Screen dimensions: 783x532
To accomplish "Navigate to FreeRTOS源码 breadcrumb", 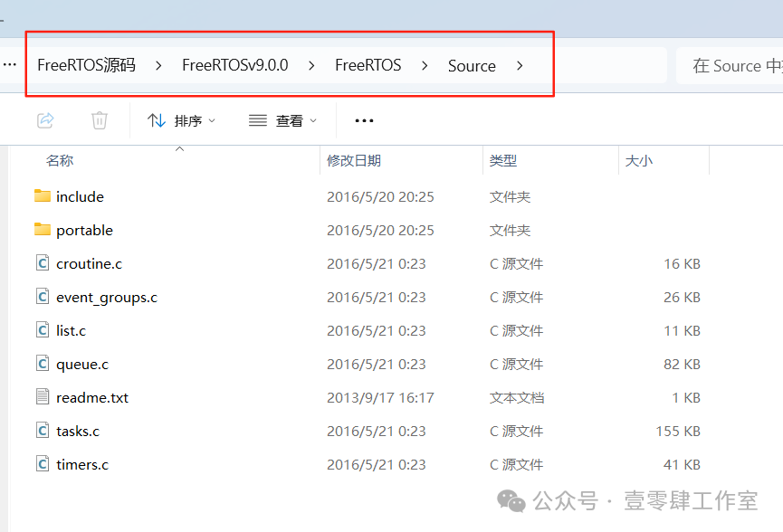I will [86, 65].
